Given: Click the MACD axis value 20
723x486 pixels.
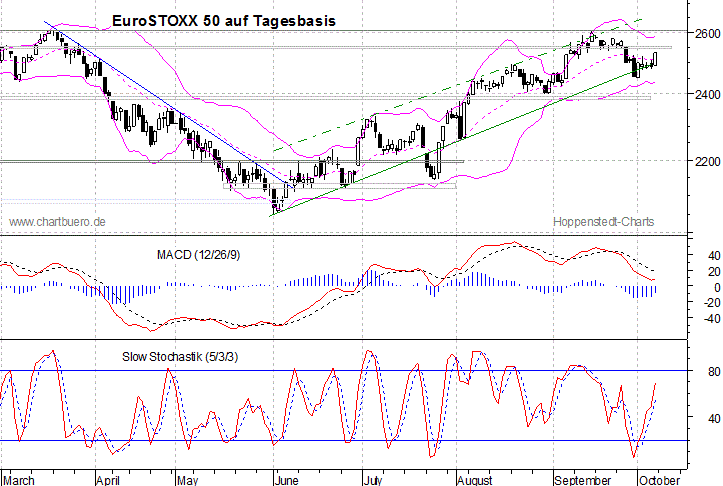Looking at the screenshot, I should (714, 271).
